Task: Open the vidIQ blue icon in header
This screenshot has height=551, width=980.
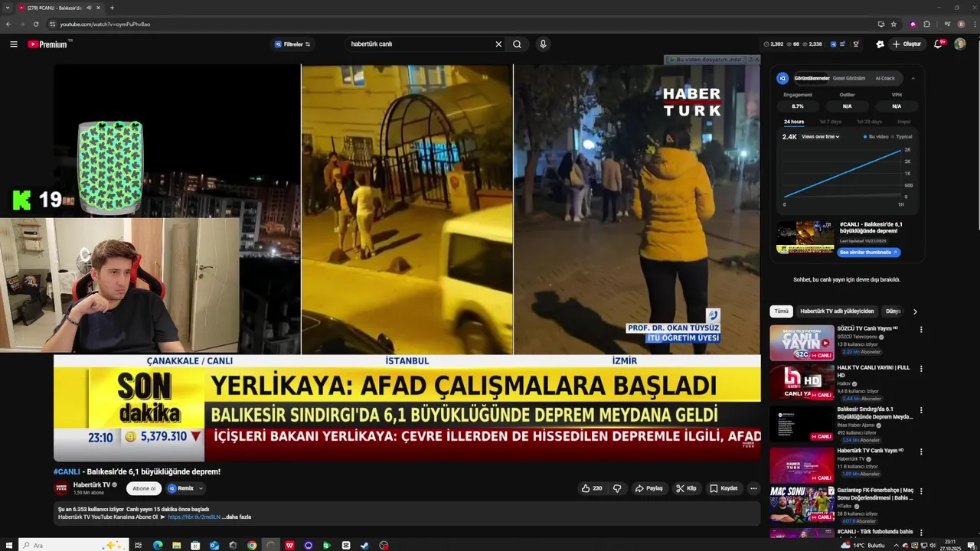Action: pyautogui.click(x=834, y=44)
